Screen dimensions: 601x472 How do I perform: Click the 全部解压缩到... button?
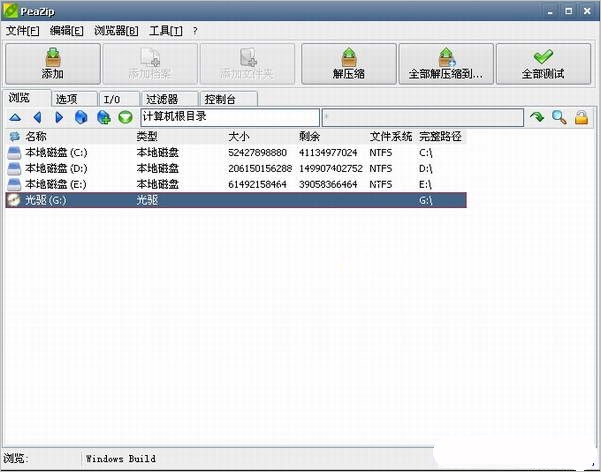446,64
